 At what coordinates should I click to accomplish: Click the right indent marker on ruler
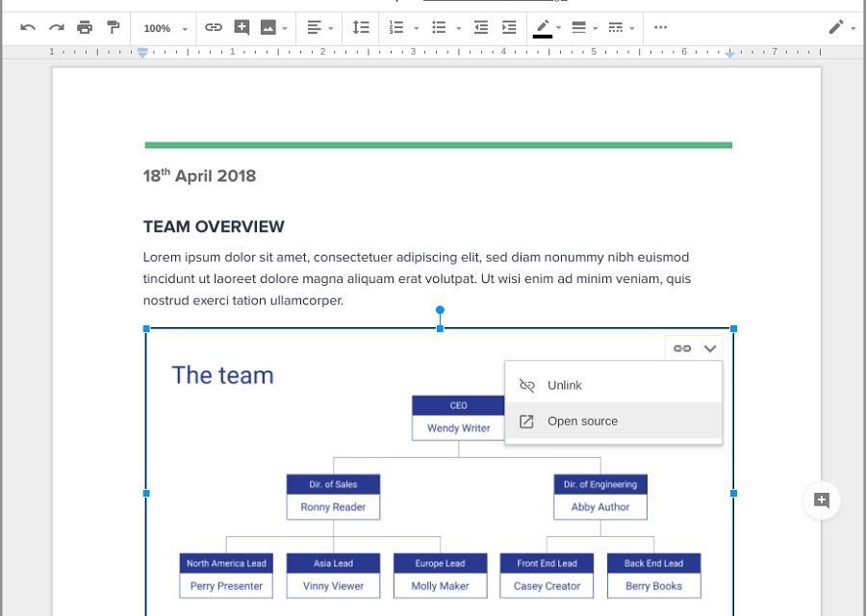pyautogui.click(x=730, y=54)
